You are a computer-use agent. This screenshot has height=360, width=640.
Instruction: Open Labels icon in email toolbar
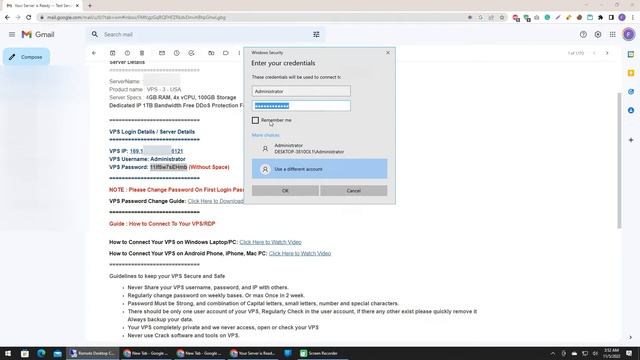226,53
